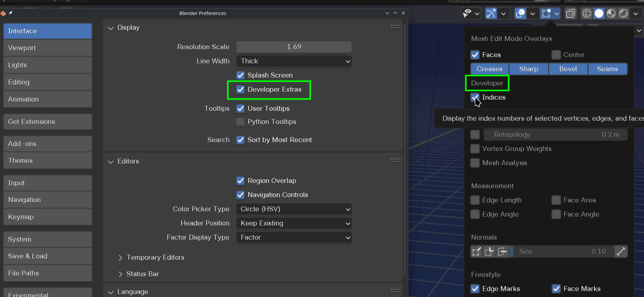644x297 pixels.
Task: Toggle viewport gizmos icon in header
Action: (x=491, y=14)
